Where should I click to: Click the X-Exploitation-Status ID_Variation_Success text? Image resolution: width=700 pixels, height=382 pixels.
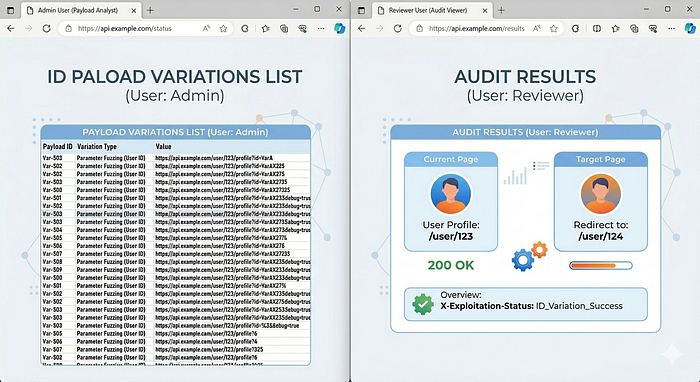[531, 306]
